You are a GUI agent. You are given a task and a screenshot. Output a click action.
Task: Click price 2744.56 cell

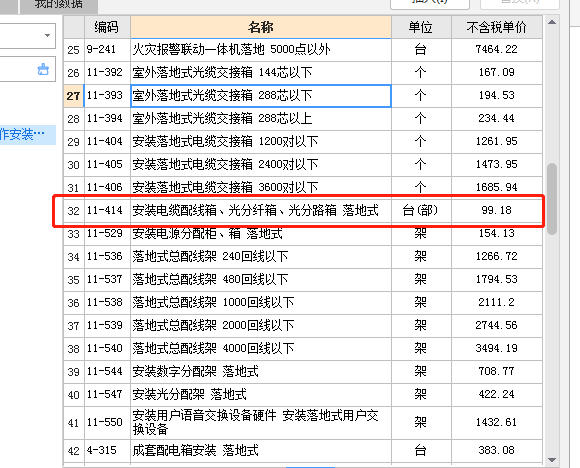(496, 326)
